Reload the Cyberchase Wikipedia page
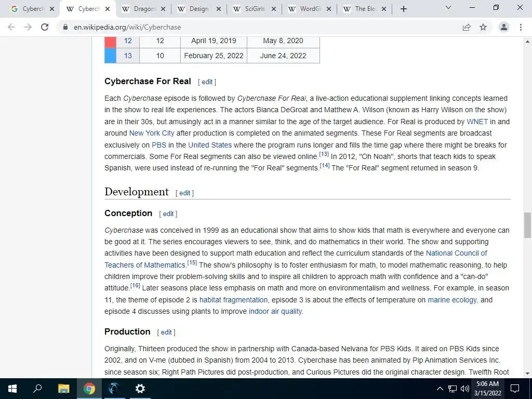 point(45,27)
